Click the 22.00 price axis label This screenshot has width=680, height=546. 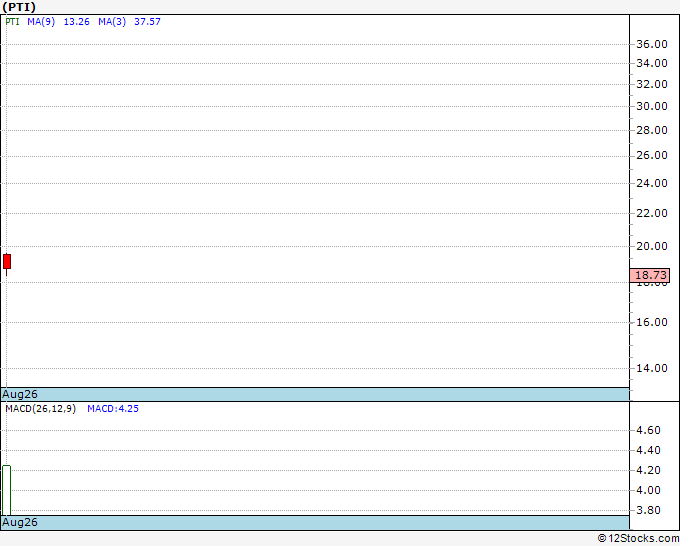(652, 213)
